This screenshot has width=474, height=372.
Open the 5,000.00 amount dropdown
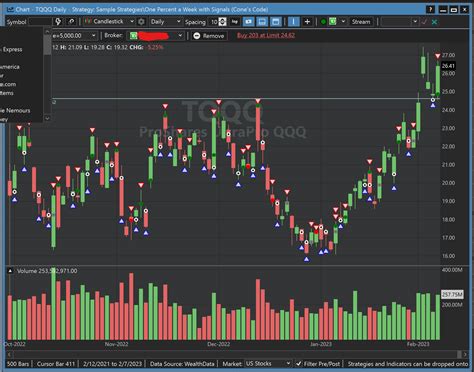click(74, 35)
